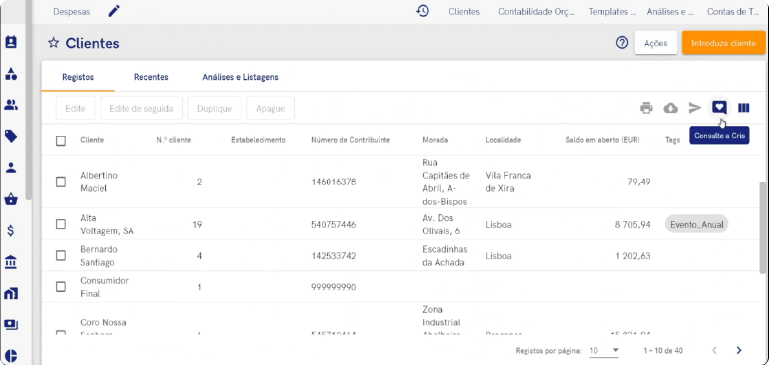The image size is (769, 365).
Task: Open the records per page dropdown
Action: pyautogui.click(x=604, y=351)
